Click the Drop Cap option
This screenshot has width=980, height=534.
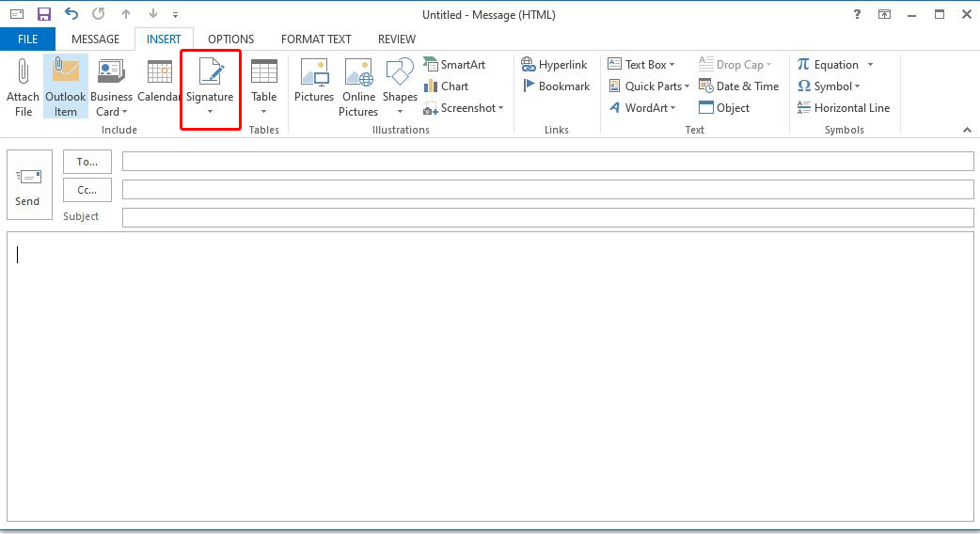[x=735, y=64]
